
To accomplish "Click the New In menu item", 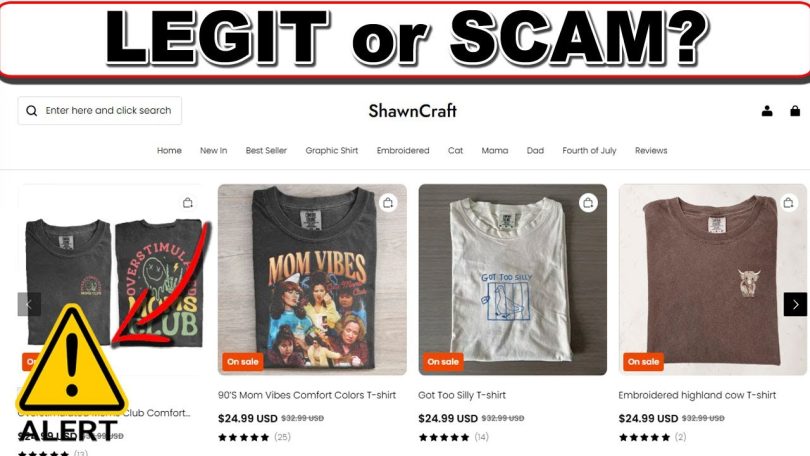I will pyautogui.click(x=213, y=150).
